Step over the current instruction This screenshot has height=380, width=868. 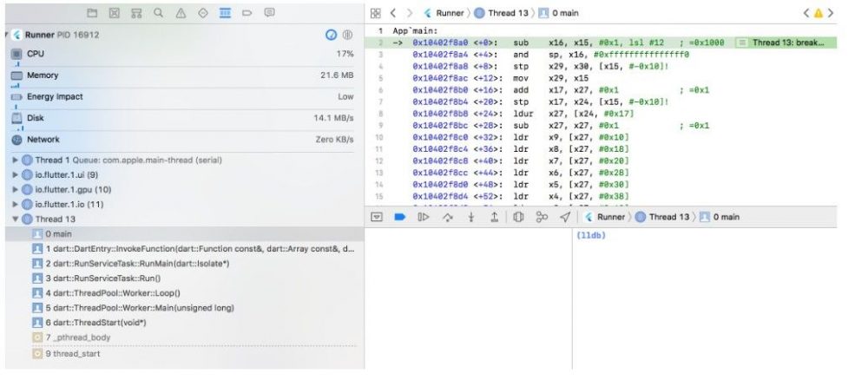pyautogui.click(x=447, y=218)
